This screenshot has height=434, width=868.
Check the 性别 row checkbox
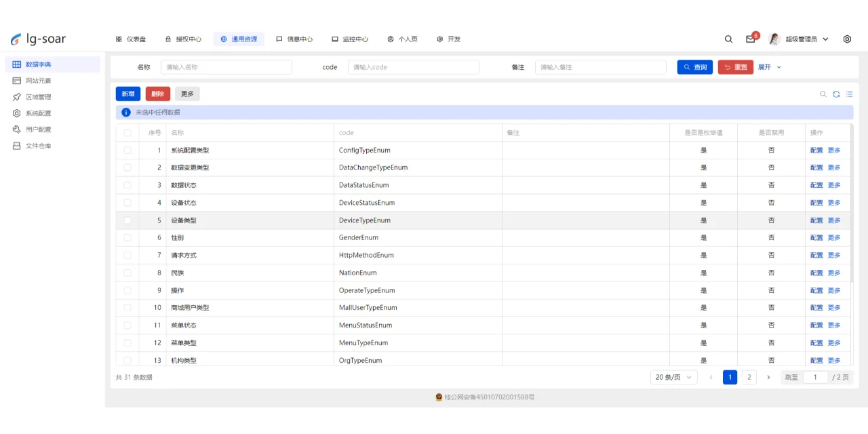[x=127, y=238]
